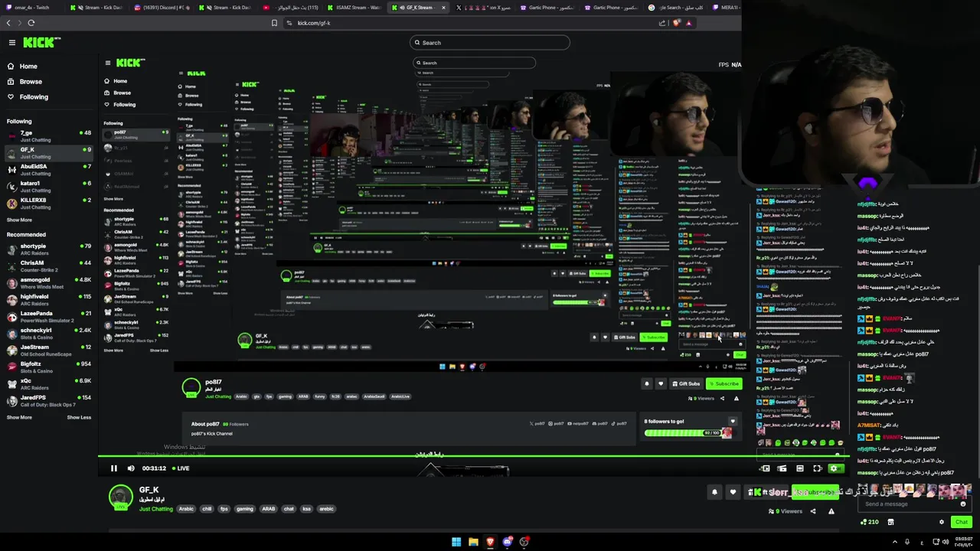Share the stream via share icon
The image size is (980, 551).
[x=813, y=511]
